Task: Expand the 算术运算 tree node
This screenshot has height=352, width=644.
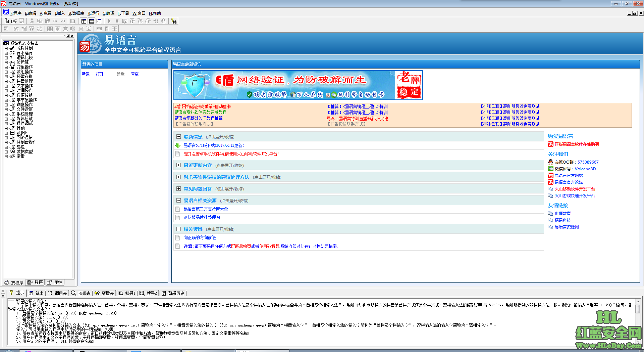Action: tap(6, 53)
